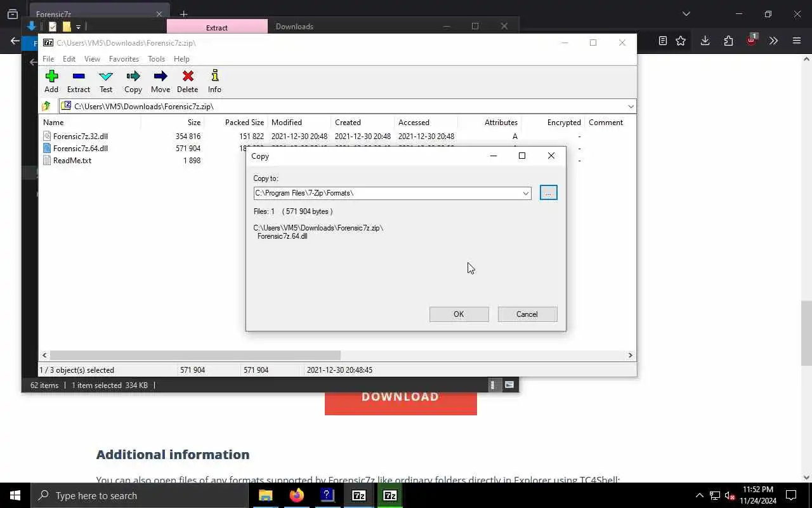812x508 pixels.
Task: Click the Delete toolbar icon
Action: (x=188, y=81)
